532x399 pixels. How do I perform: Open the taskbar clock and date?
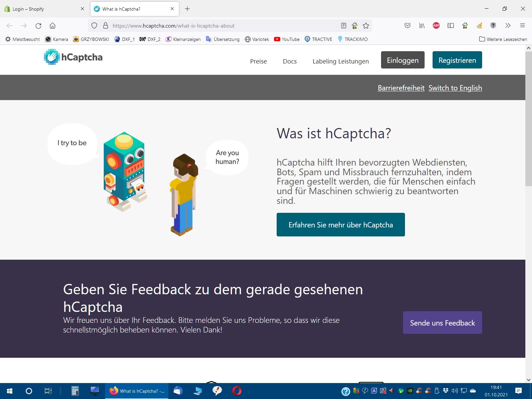pyautogui.click(x=496, y=391)
